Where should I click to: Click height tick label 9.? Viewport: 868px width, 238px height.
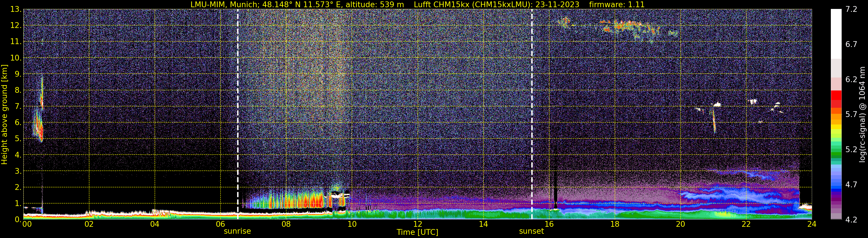pos(18,74)
